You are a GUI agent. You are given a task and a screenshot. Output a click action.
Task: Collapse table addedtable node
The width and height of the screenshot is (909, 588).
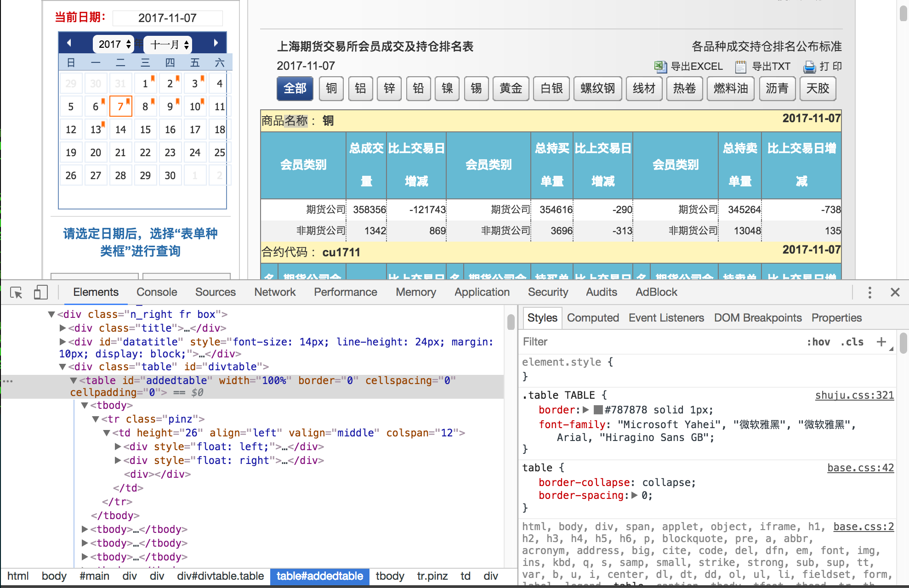pyautogui.click(x=74, y=381)
